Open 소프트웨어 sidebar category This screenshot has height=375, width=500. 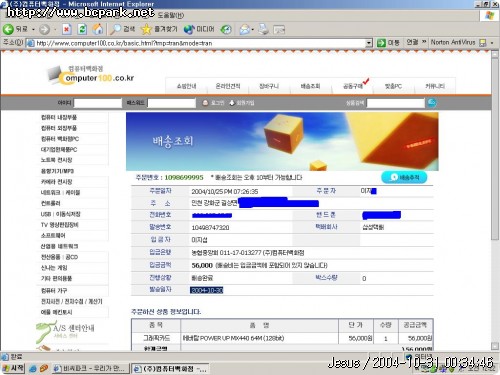53,236
